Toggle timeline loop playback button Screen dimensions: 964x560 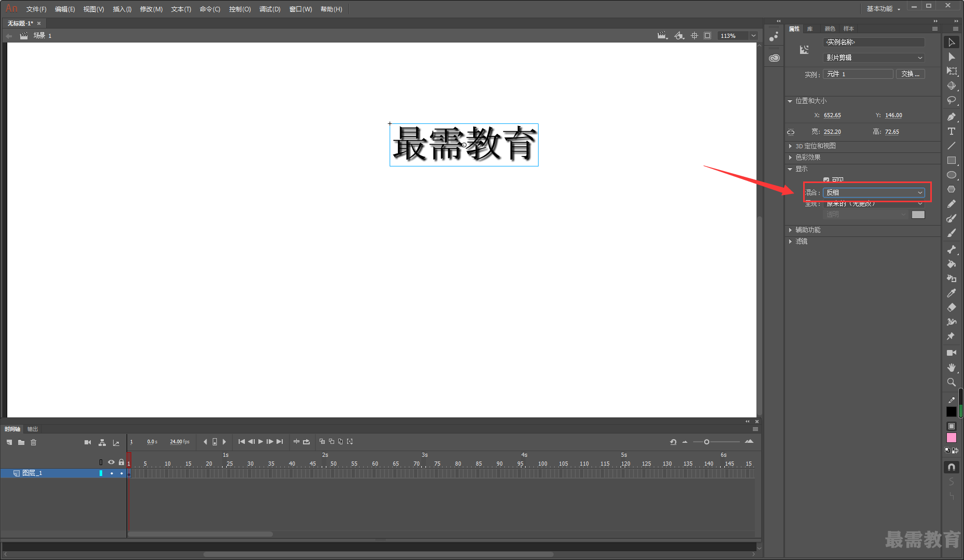click(306, 442)
